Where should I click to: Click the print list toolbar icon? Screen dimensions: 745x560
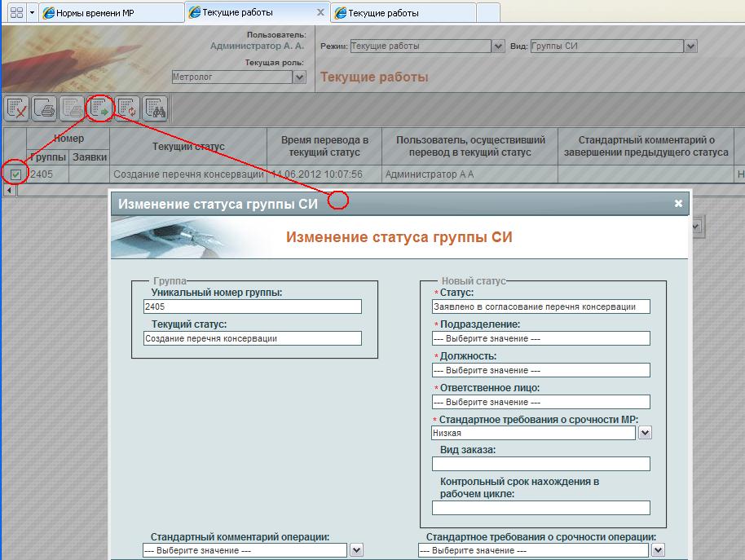tap(45, 108)
